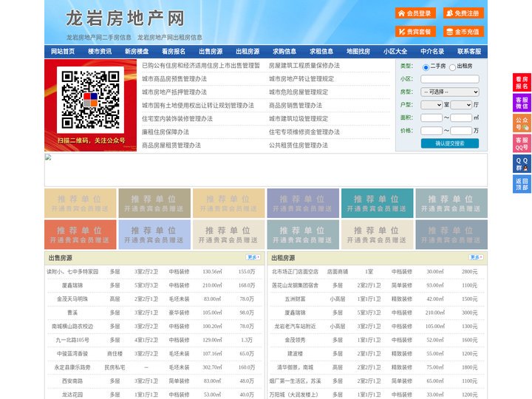Open the 龙岩老汽车站附近 rental listing
This screenshot has width=532, height=399.
[x=295, y=327]
